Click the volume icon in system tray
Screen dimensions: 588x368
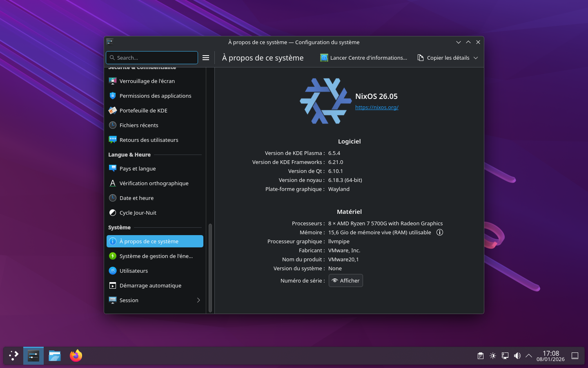point(517,356)
